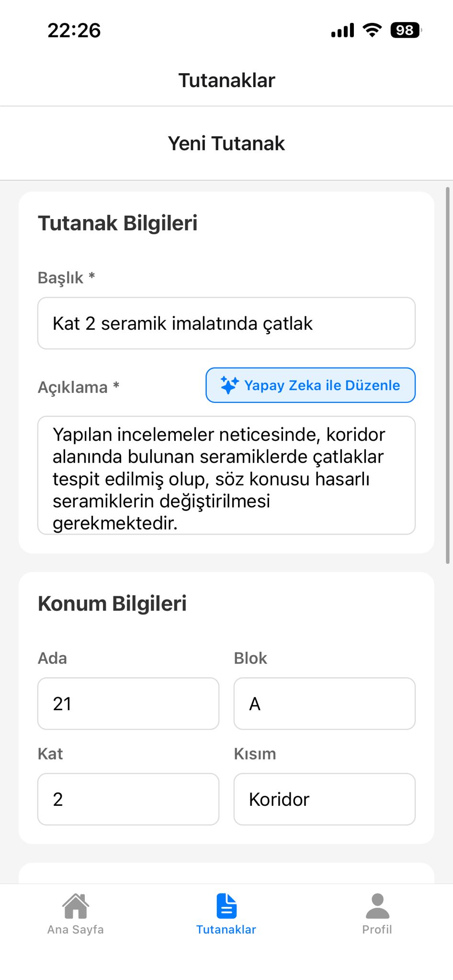Tap the Tutanaklar page title at top
Screen dimensions: 453x980
226,80
